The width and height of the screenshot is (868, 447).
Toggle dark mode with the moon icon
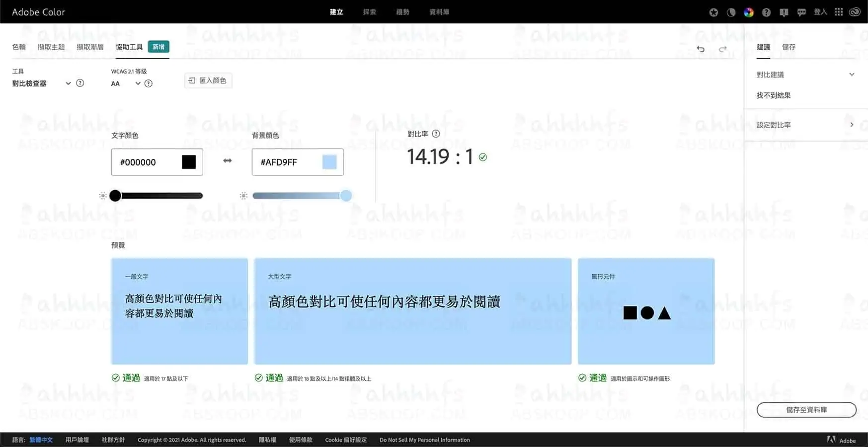[731, 11]
